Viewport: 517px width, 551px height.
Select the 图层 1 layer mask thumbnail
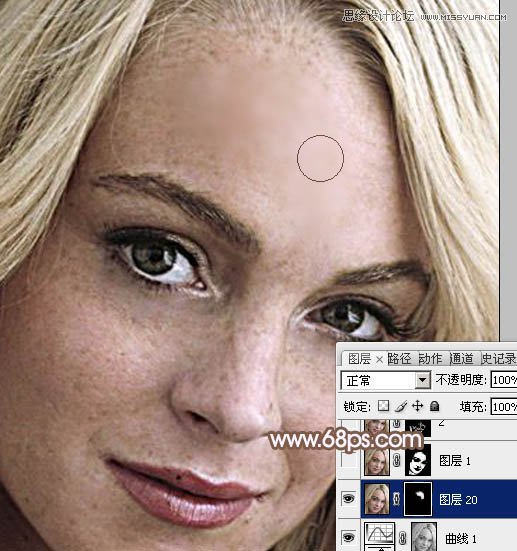click(x=418, y=460)
